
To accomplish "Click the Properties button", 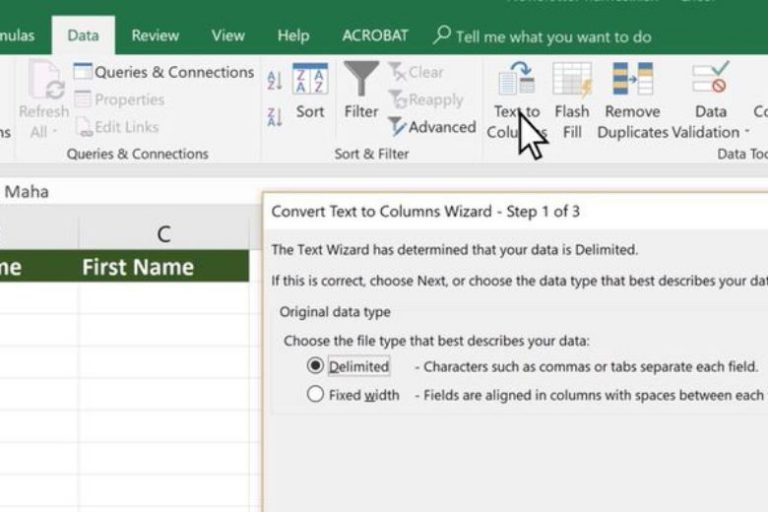I will (x=120, y=100).
